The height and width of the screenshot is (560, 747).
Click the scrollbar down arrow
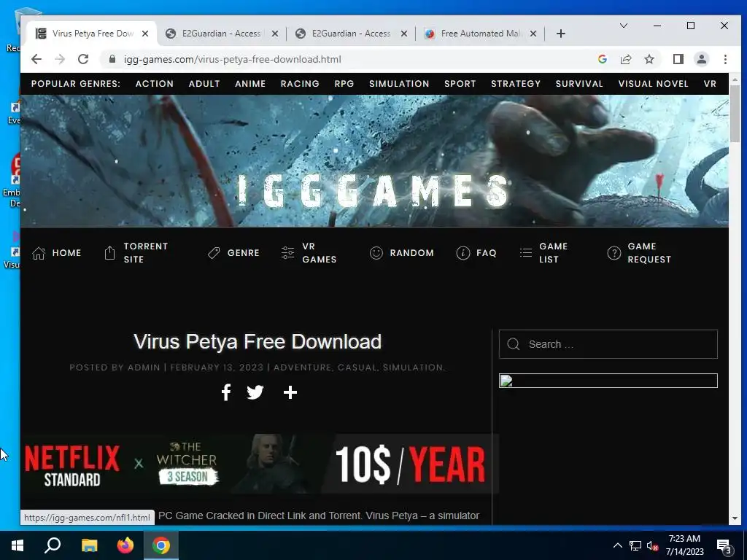(x=734, y=518)
